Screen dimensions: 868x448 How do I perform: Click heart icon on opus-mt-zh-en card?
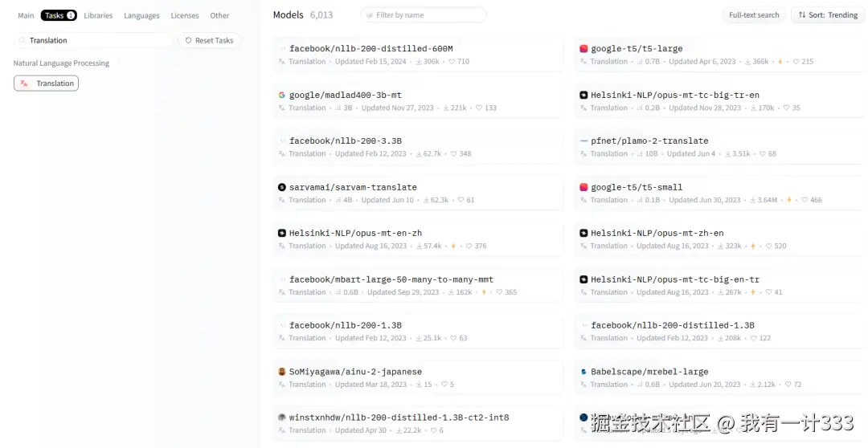[x=769, y=246]
